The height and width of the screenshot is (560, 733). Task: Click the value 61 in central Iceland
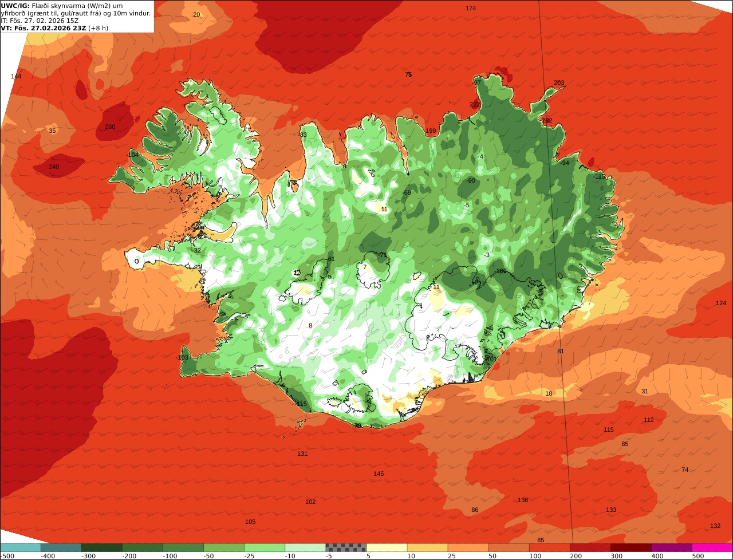pyautogui.click(x=331, y=259)
